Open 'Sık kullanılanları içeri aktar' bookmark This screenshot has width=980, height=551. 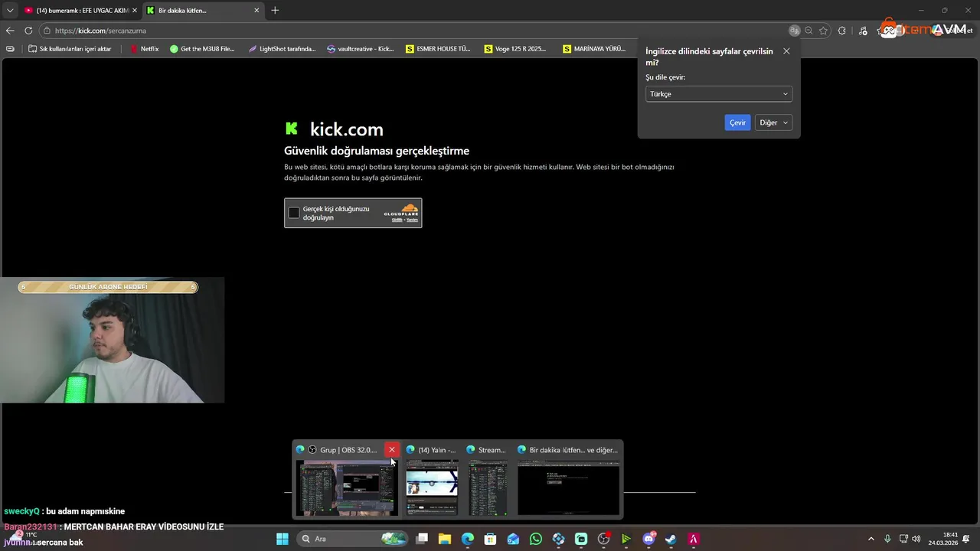point(69,48)
